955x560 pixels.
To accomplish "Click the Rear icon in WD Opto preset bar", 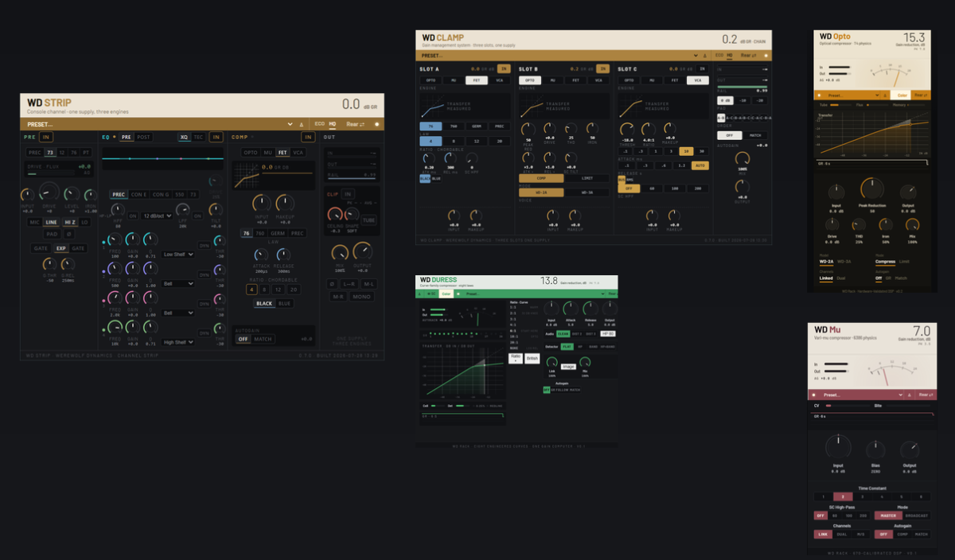I will click(x=921, y=95).
